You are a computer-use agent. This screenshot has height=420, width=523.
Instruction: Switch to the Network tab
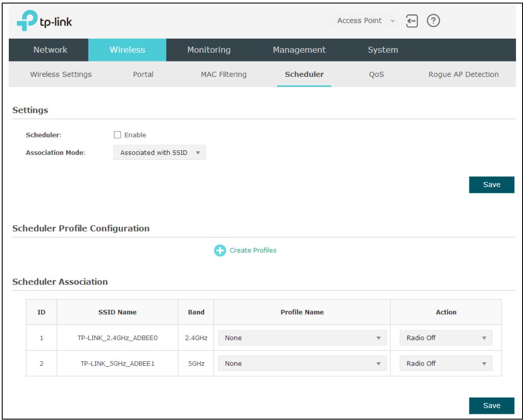(50, 50)
